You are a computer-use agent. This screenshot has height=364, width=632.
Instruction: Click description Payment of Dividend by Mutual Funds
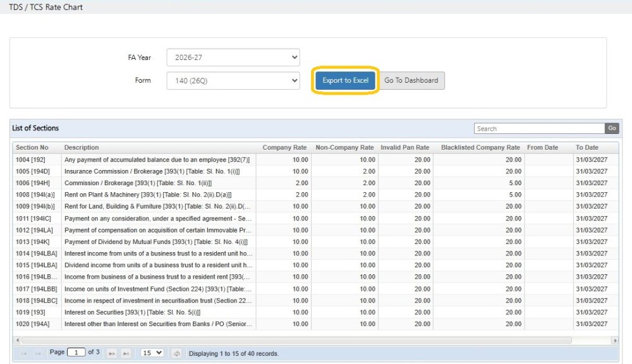tap(156, 242)
